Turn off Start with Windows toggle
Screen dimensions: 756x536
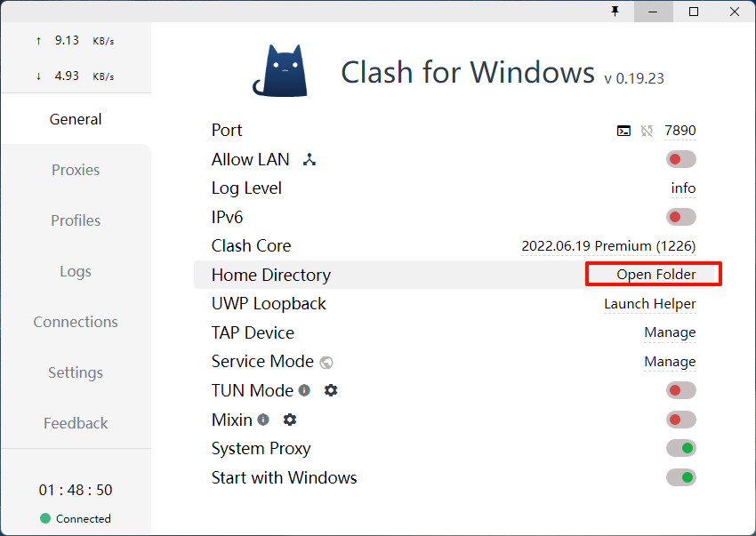pos(680,477)
